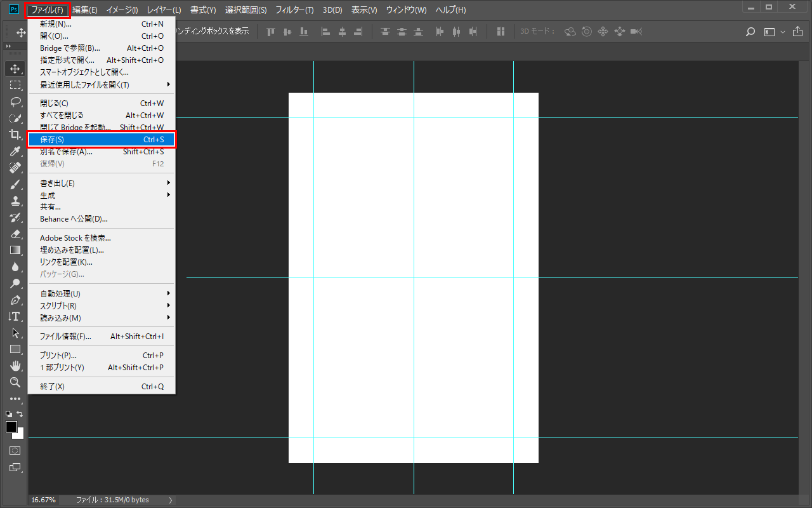Select the Eyedropper tool
The image size is (812, 508).
pyautogui.click(x=15, y=151)
